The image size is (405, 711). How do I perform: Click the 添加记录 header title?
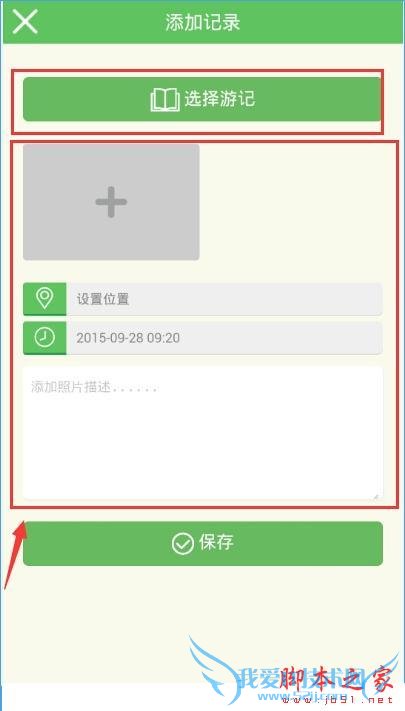pyautogui.click(x=202, y=22)
